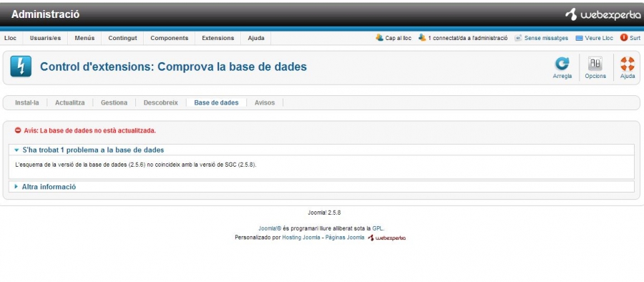Screen dimensions: 644x282
Task: Open the Hosting Joomla footer link
Action: pyautogui.click(x=301, y=238)
